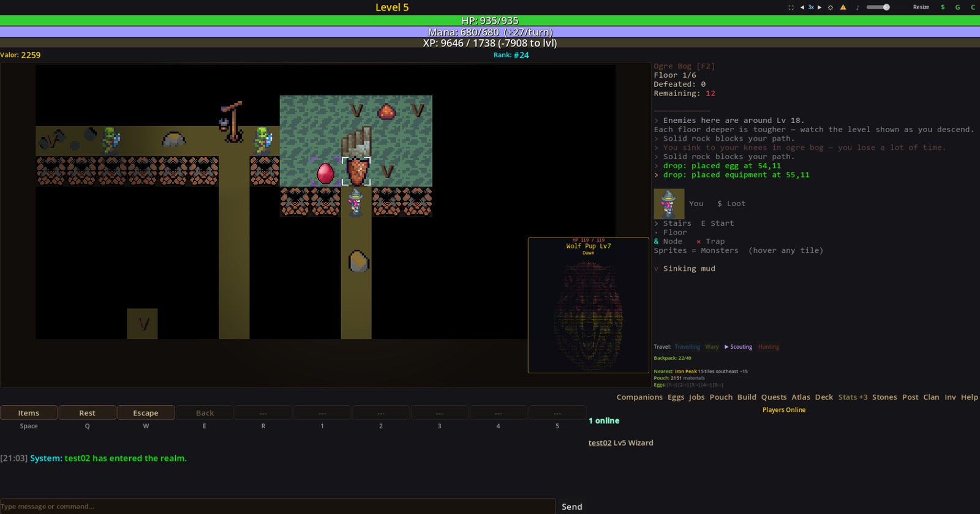Screen dimensions: 980x514
Task: Click the Escape button
Action: coord(146,413)
